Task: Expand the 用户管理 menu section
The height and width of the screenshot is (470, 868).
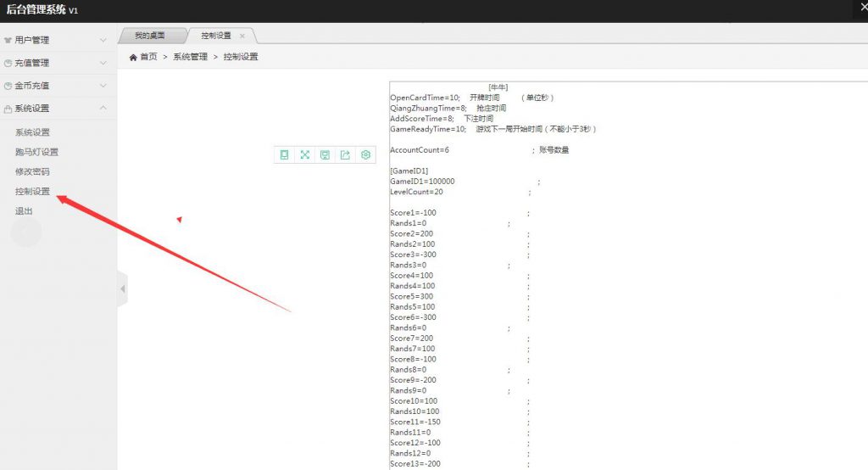Action: click(58, 40)
